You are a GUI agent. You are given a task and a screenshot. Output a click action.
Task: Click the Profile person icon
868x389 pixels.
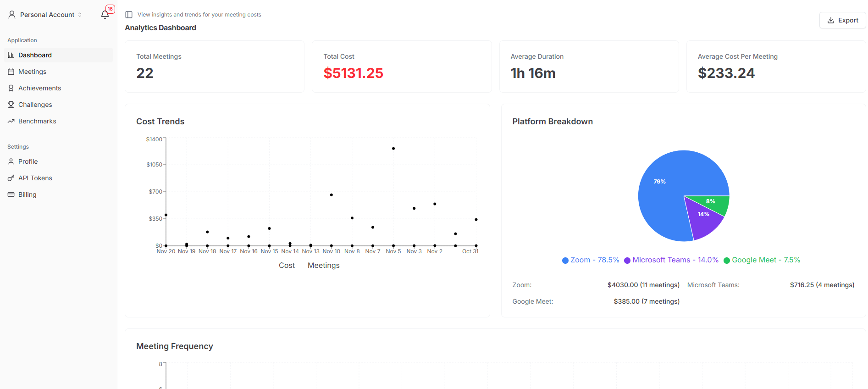(11, 161)
